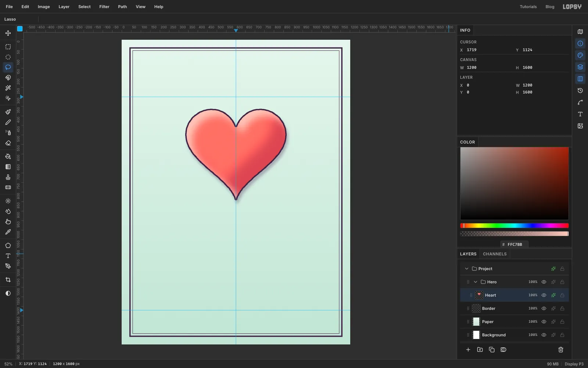Delete layer with the trash icon
This screenshot has height=368, width=588.
point(561,350)
